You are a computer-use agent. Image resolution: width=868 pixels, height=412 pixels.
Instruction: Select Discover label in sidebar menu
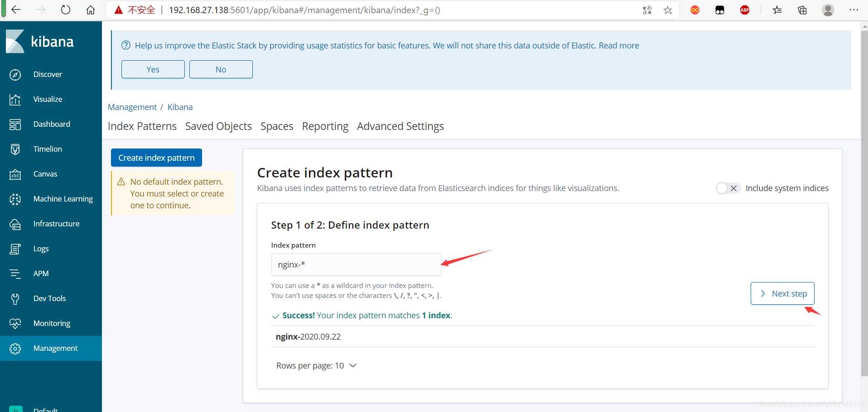[x=48, y=75]
